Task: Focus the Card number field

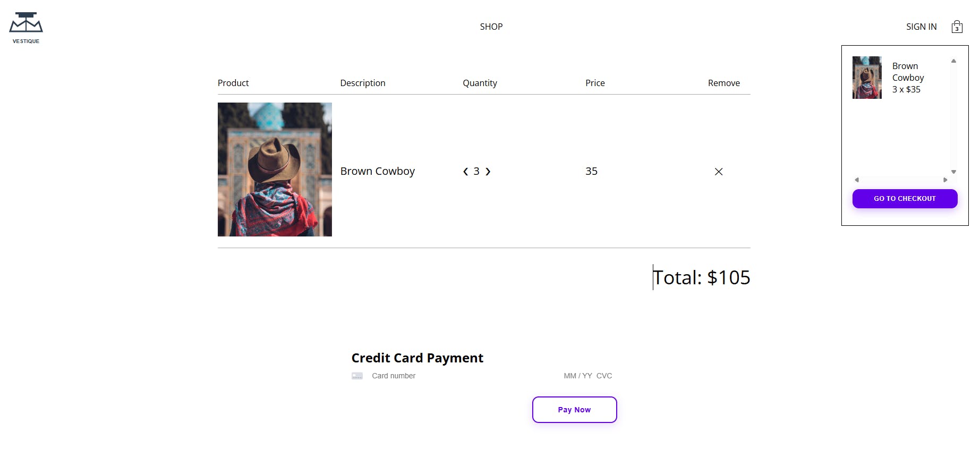Action: coord(451,376)
